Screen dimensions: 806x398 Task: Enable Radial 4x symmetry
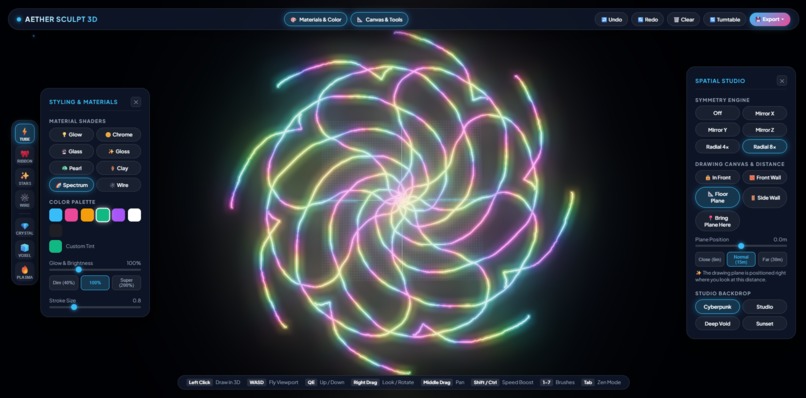[x=718, y=147]
